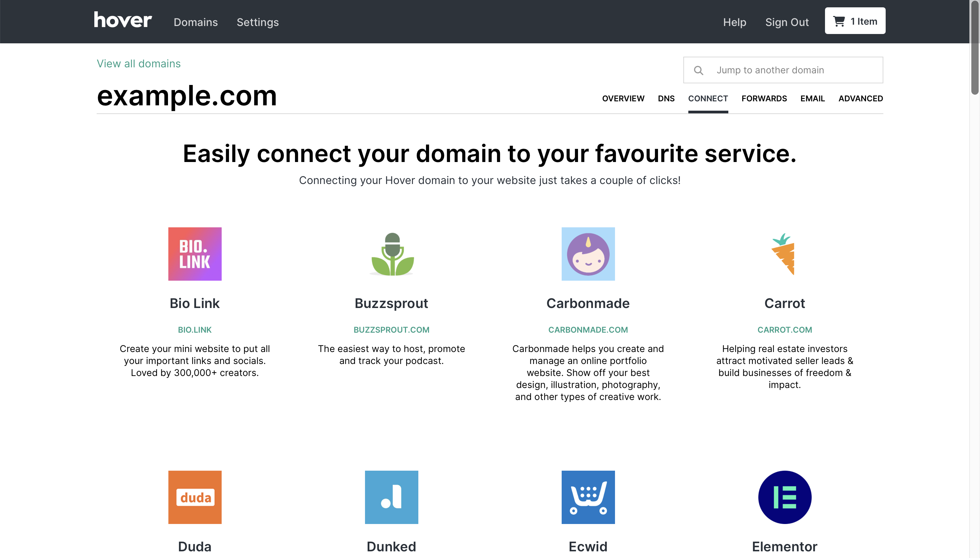Select the Duda logo
The height and width of the screenshot is (558, 980).
click(195, 497)
